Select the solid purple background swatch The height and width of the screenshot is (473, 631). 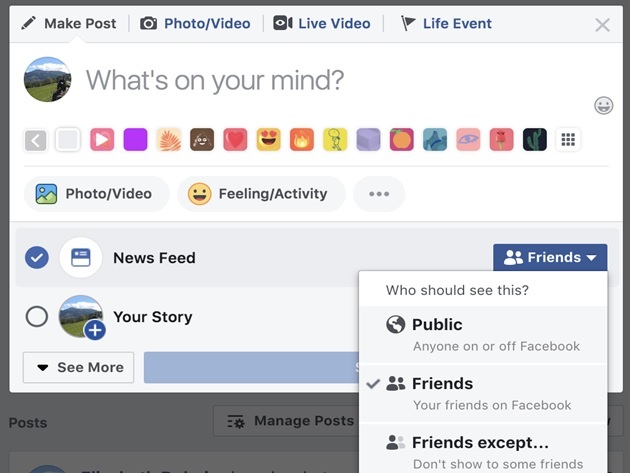[x=135, y=140]
